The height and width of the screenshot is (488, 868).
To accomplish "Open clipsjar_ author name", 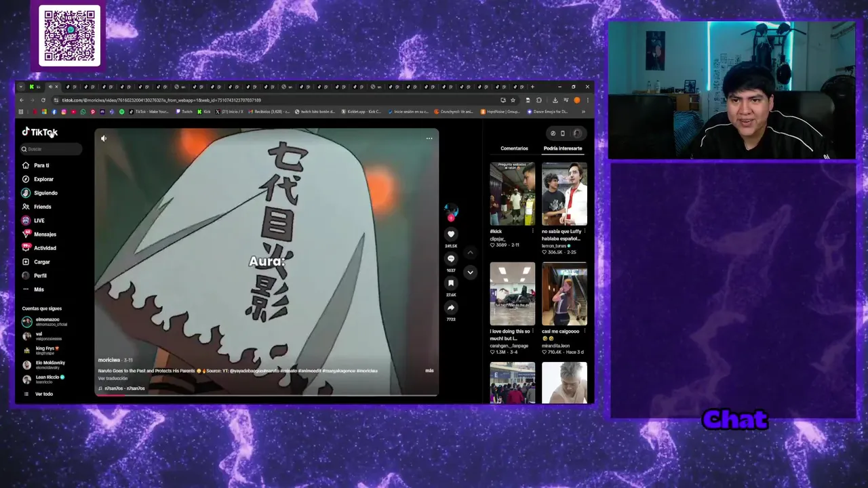I will 498,239.
